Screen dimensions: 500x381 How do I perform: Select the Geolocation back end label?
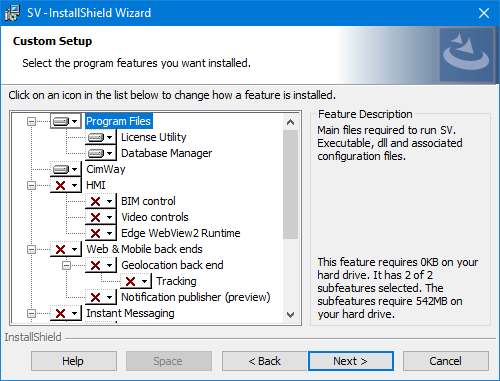pos(172,265)
